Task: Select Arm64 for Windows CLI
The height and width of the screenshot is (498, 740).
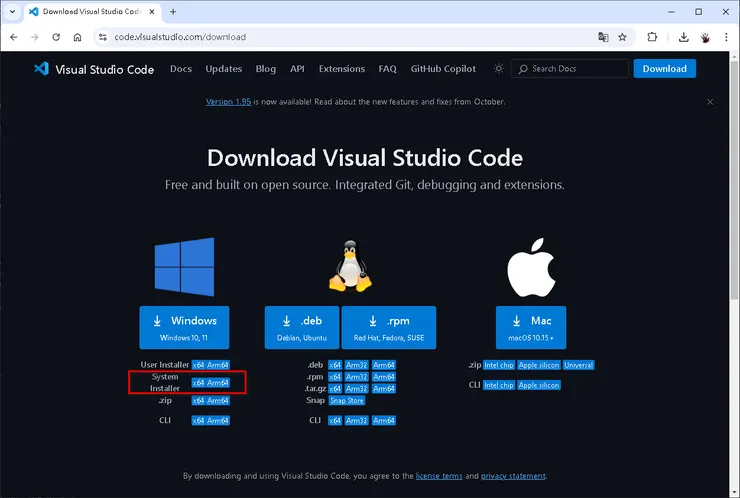Action: (218, 421)
